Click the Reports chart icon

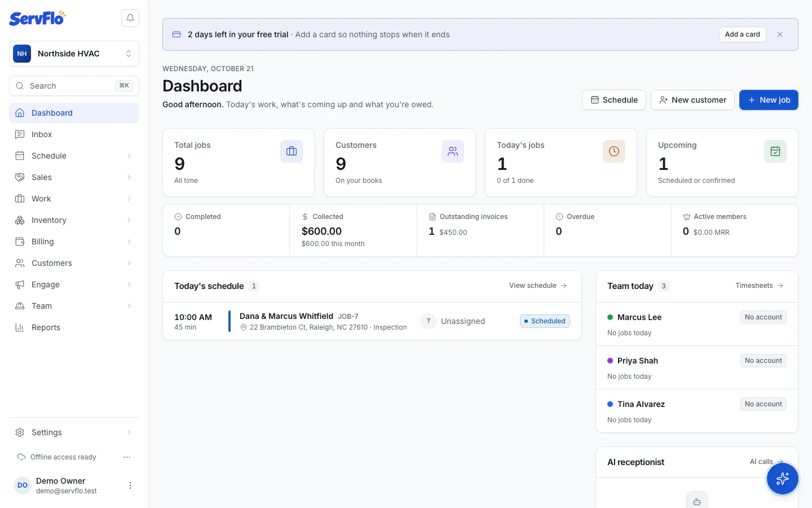click(x=20, y=327)
